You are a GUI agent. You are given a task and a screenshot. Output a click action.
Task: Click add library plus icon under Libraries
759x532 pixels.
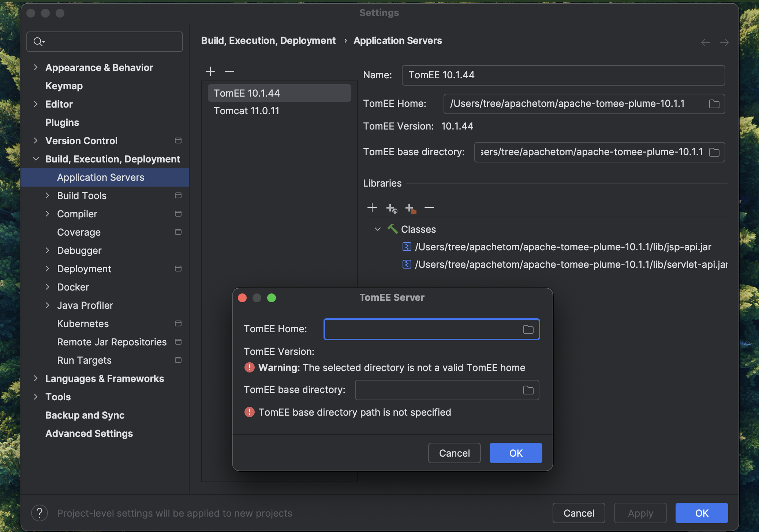coord(372,208)
